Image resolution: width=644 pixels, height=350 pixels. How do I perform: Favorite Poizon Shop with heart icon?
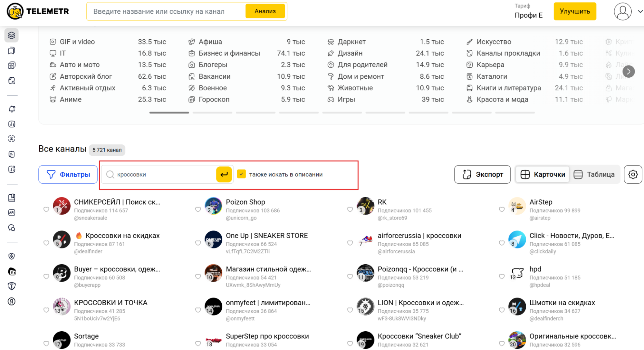(198, 209)
